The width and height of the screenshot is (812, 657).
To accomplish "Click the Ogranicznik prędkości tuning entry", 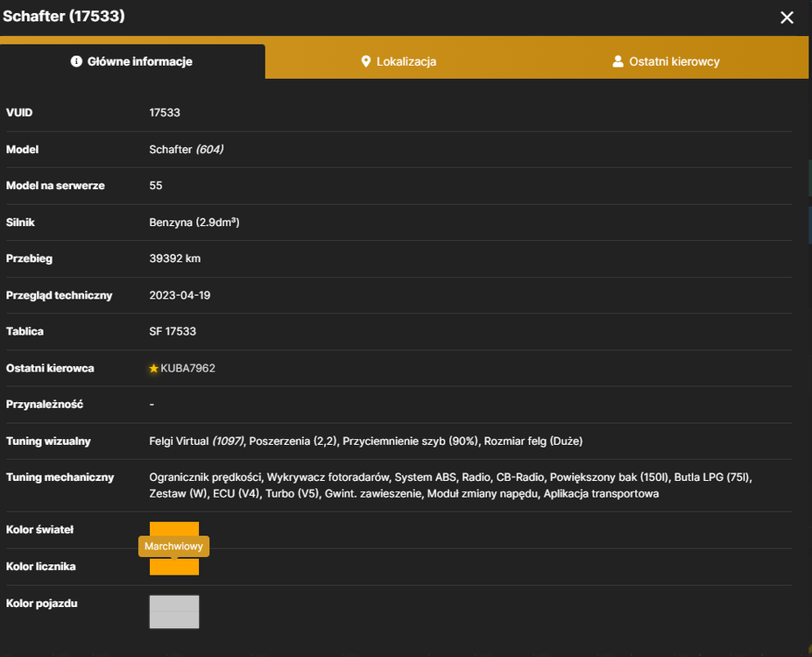I will coord(205,477).
